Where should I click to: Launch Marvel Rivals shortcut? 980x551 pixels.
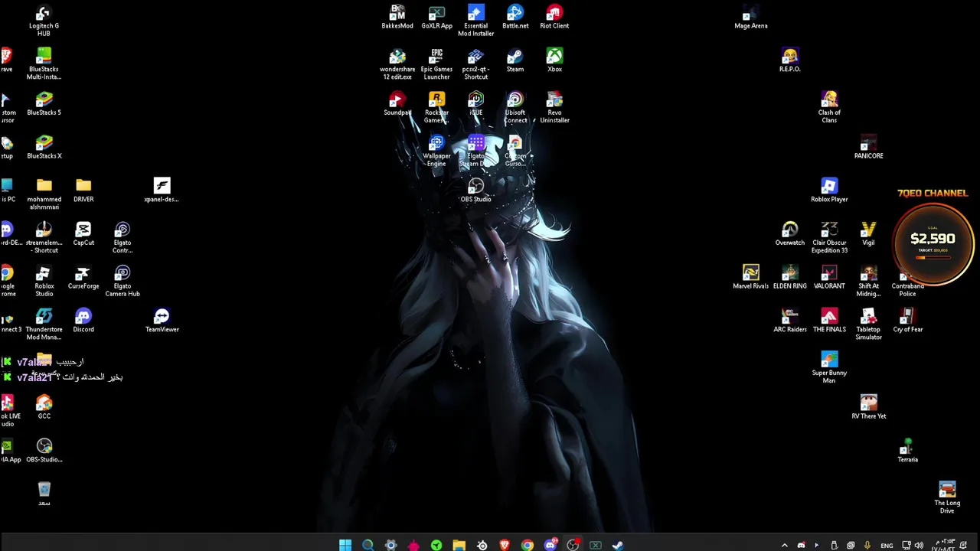751,277
